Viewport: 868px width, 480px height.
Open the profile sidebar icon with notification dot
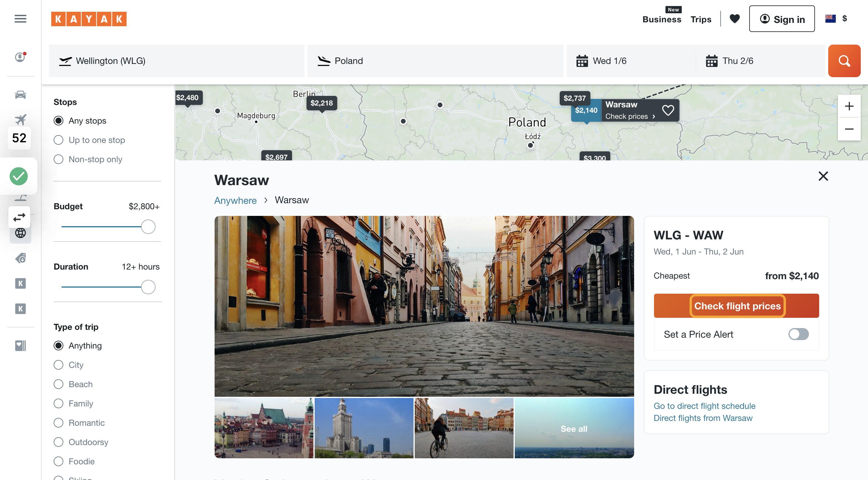coord(20,57)
